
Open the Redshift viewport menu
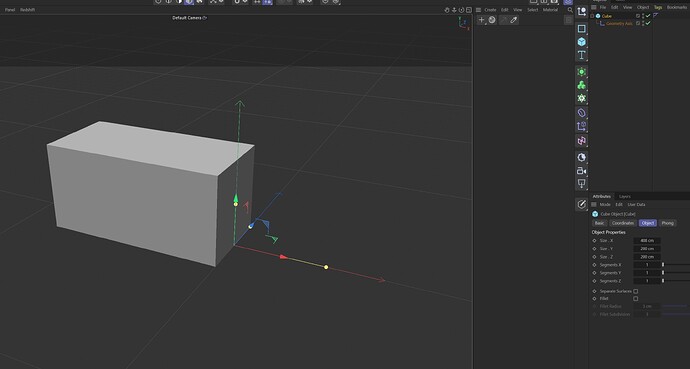coord(27,10)
